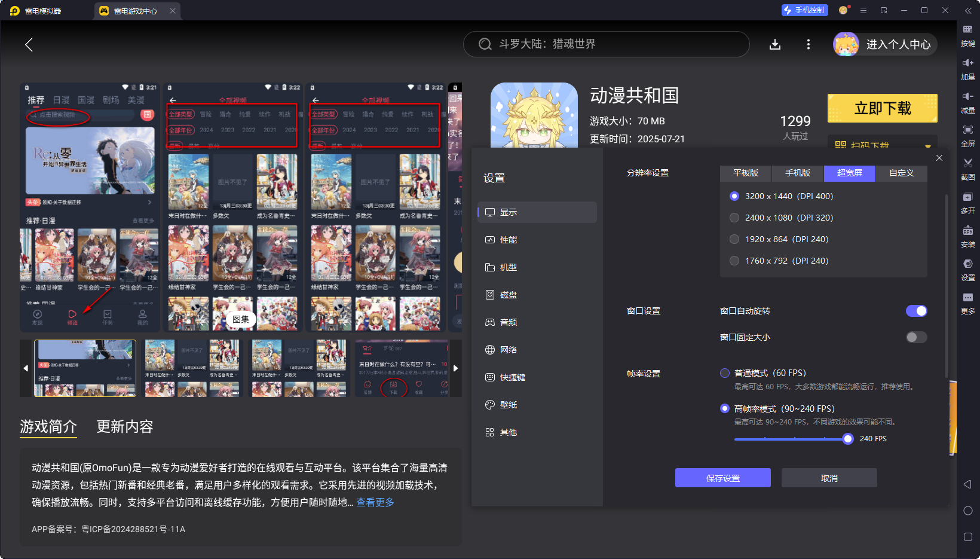Open 设置 gear icon in right sidebar
The image size is (980, 559).
coord(968,270)
